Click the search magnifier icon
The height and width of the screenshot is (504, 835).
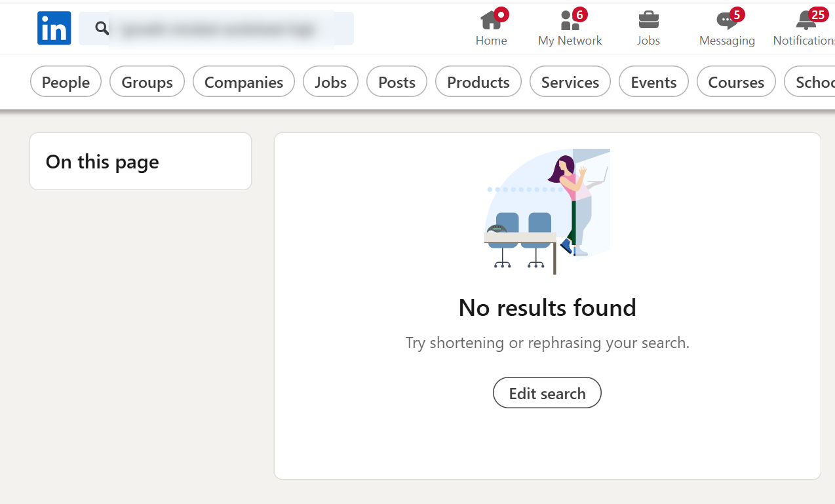pos(102,28)
